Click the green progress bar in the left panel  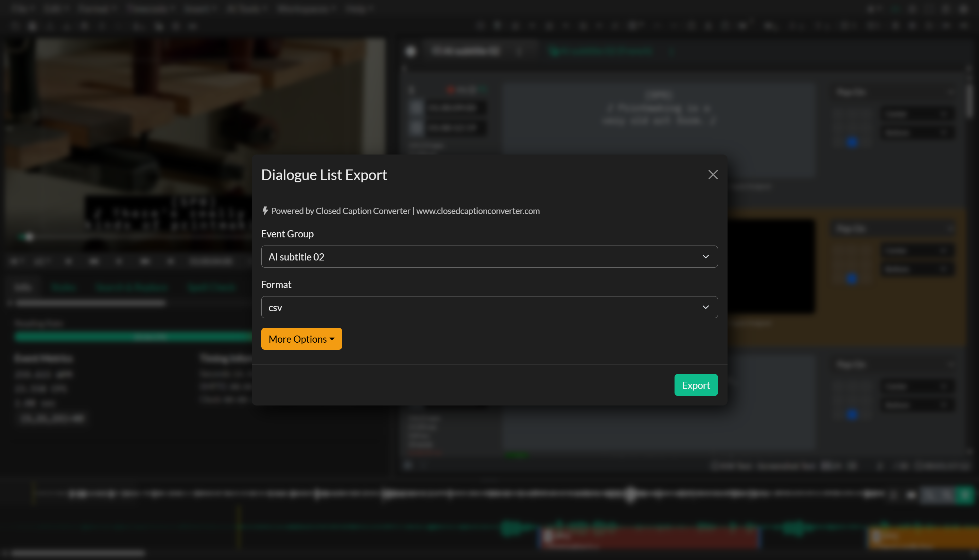pos(133,337)
